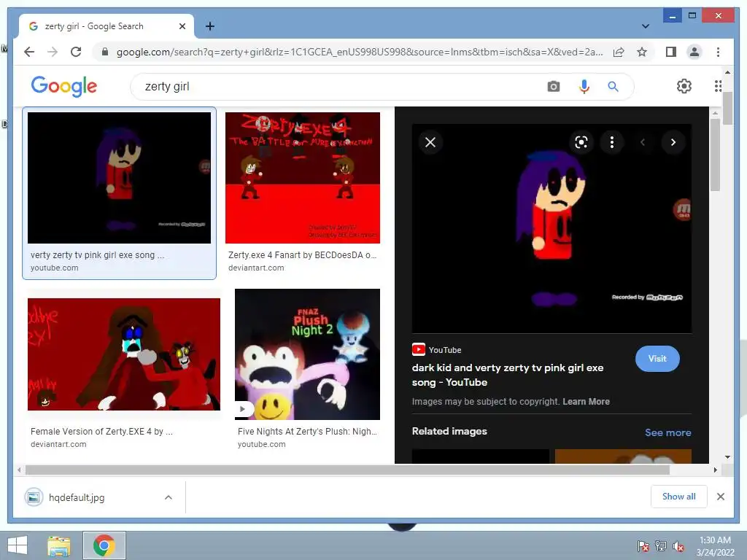Show the next preview image
This screenshot has height=560, width=747.
[x=673, y=142]
